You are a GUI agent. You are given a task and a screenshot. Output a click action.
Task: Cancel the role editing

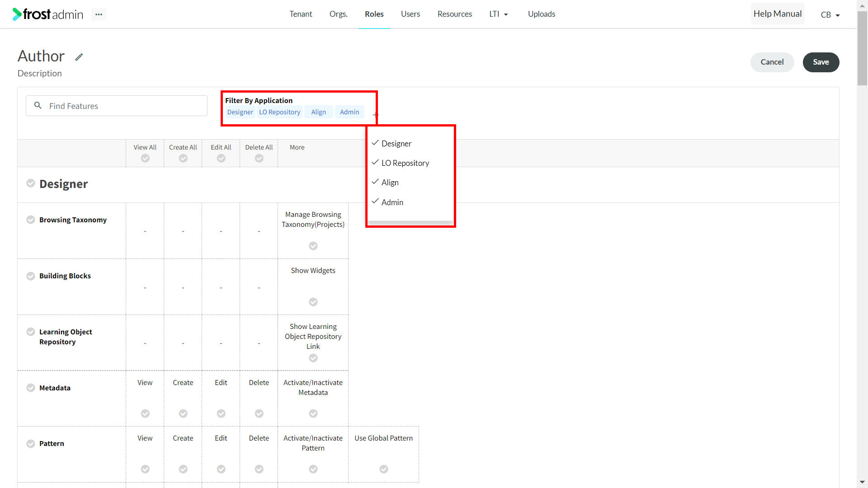pyautogui.click(x=772, y=62)
